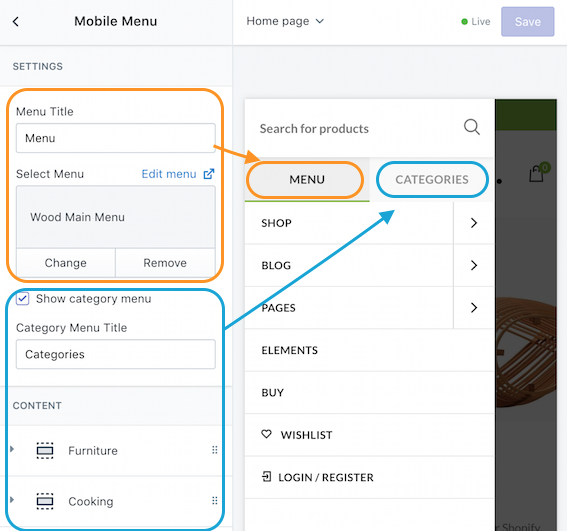Screen dimensions: 567x531
Task: Open the shopping bag cart icon
Action: click(x=536, y=174)
